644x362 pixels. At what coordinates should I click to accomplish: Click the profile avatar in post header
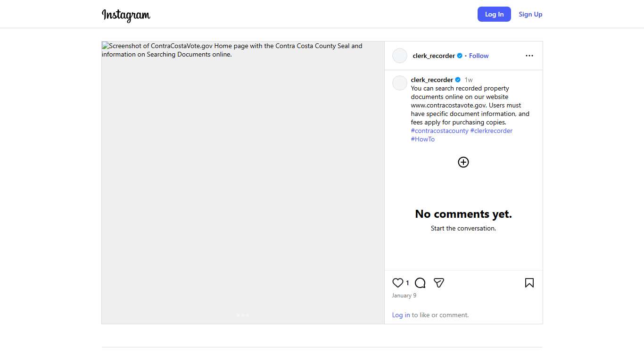[400, 56]
